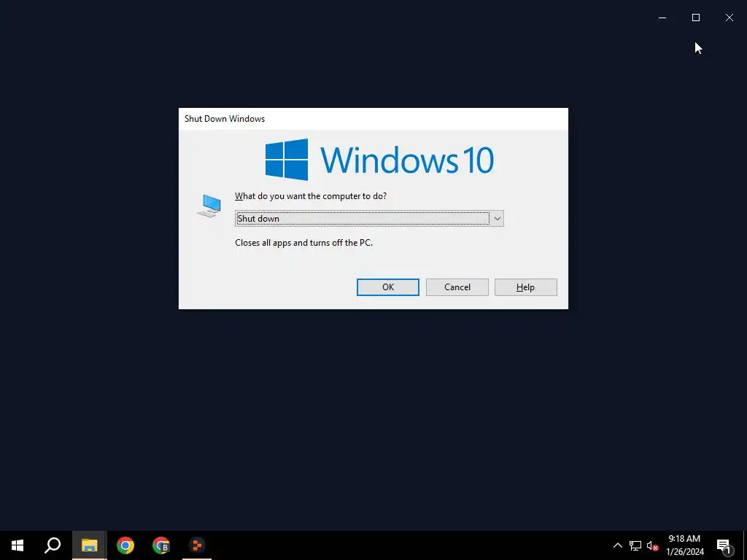The width and height of the screenshot is (747, 560).
Task: Launch the first Google Chrome taskbar icon
Action: pos(125,545)
